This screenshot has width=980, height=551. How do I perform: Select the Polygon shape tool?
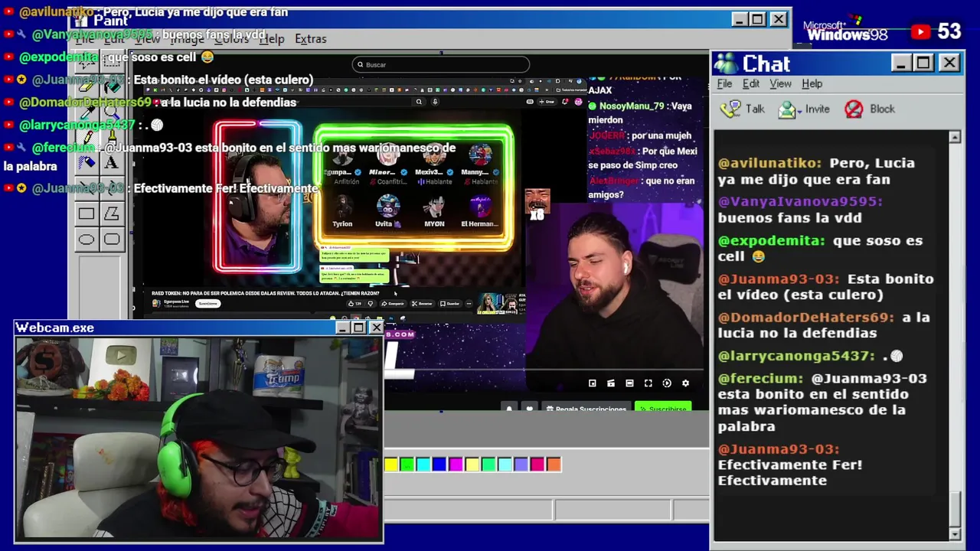(112, 214)
